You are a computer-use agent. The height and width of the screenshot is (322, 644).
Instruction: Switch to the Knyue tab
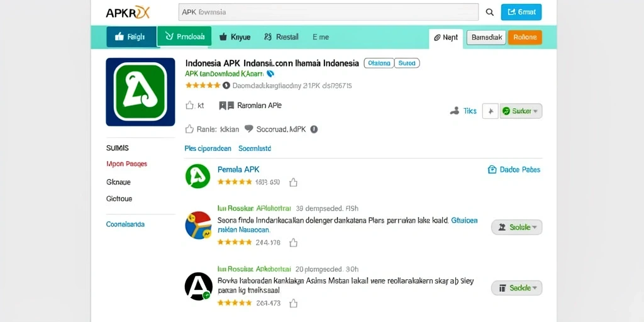235,37
